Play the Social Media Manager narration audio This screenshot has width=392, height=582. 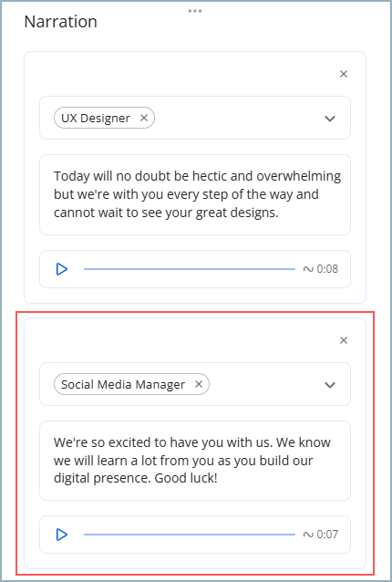(x=62, y=535)
